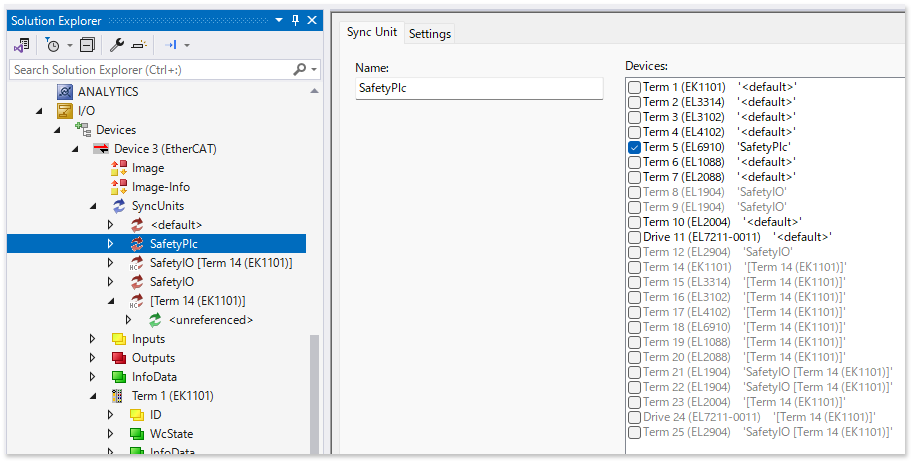
Task: Open Properties via the wrench icon
Action: (116, 45)
